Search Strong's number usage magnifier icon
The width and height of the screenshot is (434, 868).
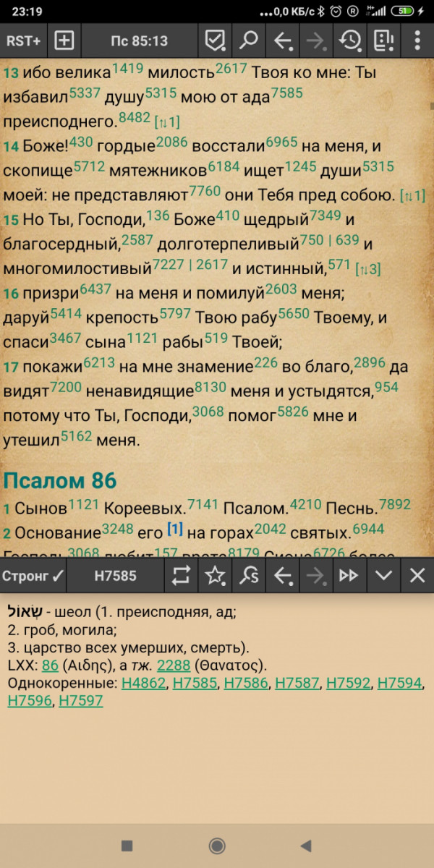point(249,576)
